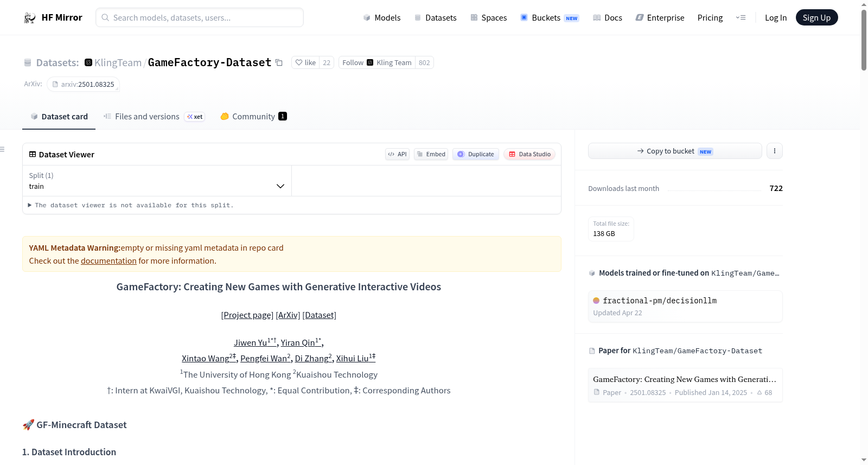This screenshot has height=465, width=868.
Task: Switch to Files and versions tab
Action: tap(154, 116)
